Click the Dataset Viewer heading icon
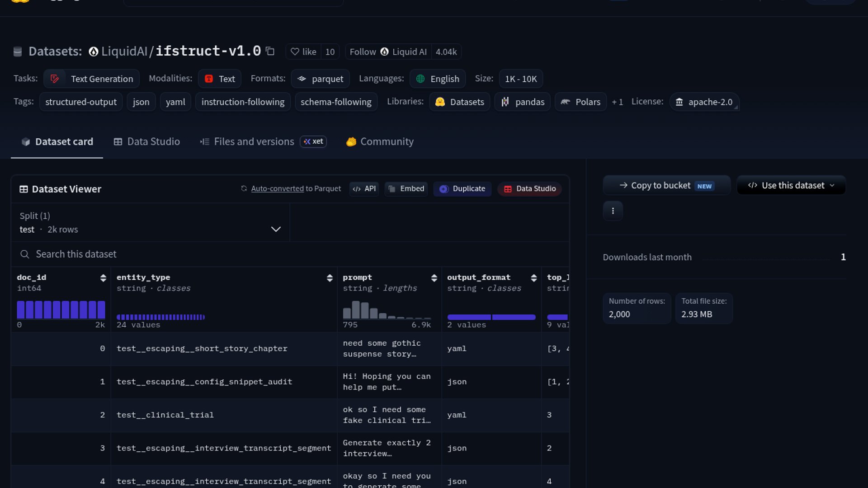 (x=24, y=189)
